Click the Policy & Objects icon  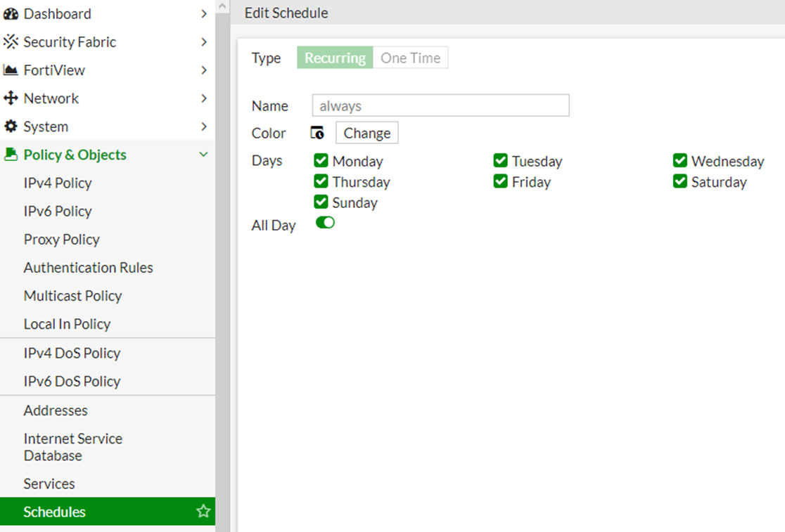pos(11,155)
